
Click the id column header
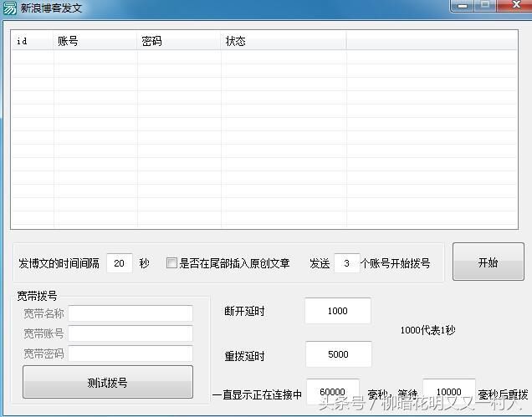(33, 41)
